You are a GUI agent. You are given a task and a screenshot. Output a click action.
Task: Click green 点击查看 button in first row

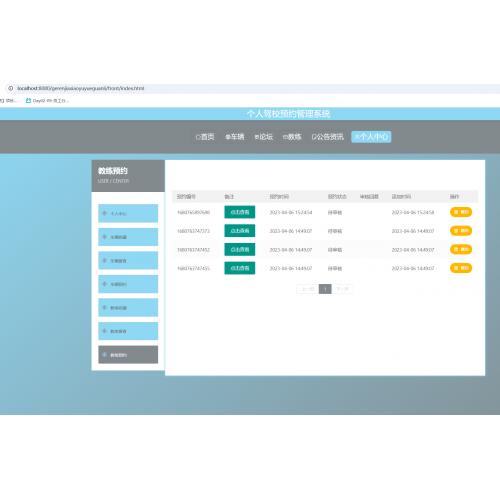coord(240,212)
